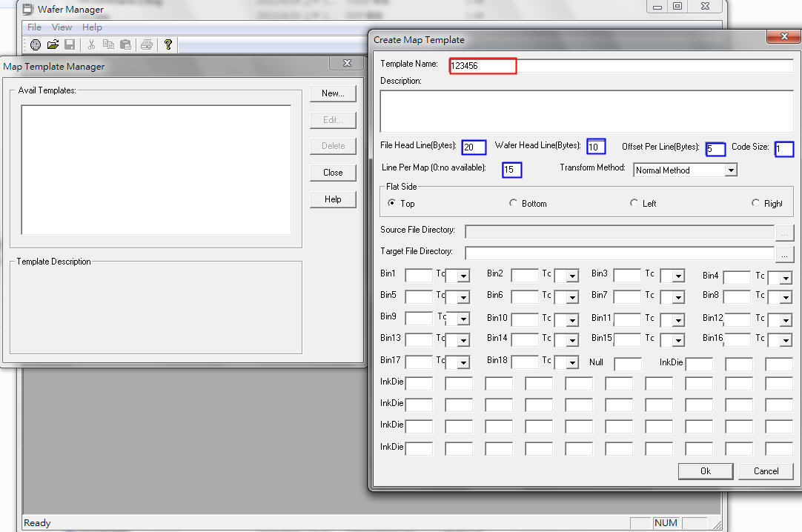
Task: Click the Save floppy disk icon
Action: (69, 44)
